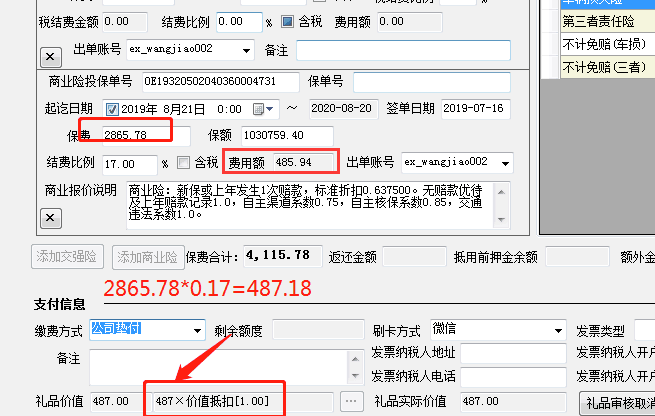655x416 pixels.
Task: Click the X button beside 商业报价说明
Action: tap(51, 218)
